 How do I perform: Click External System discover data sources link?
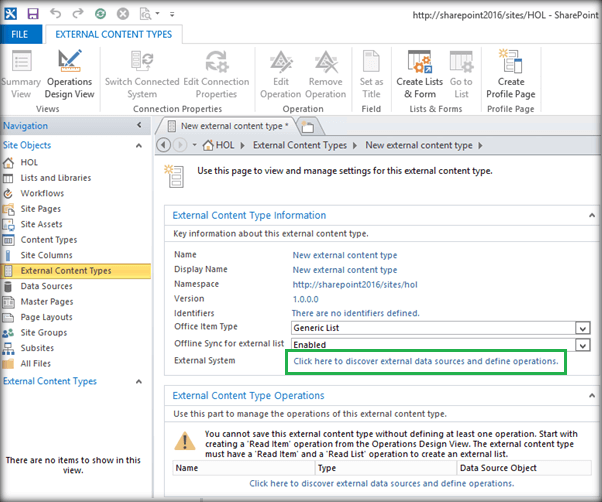(x=426, y=361)
